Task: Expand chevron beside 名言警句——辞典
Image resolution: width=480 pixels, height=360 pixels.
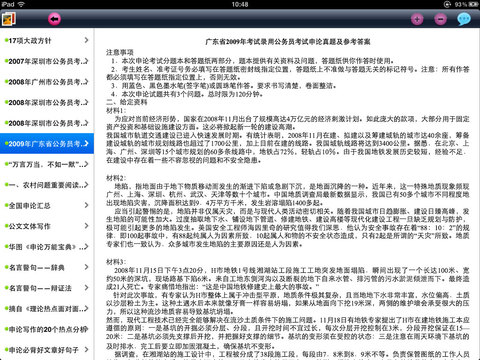Action: [86, 267]
